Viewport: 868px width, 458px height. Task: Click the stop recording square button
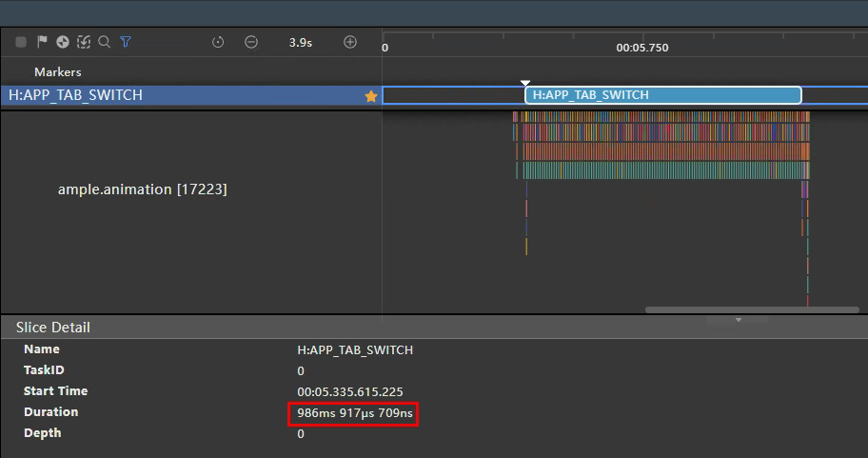pos(21,42)
